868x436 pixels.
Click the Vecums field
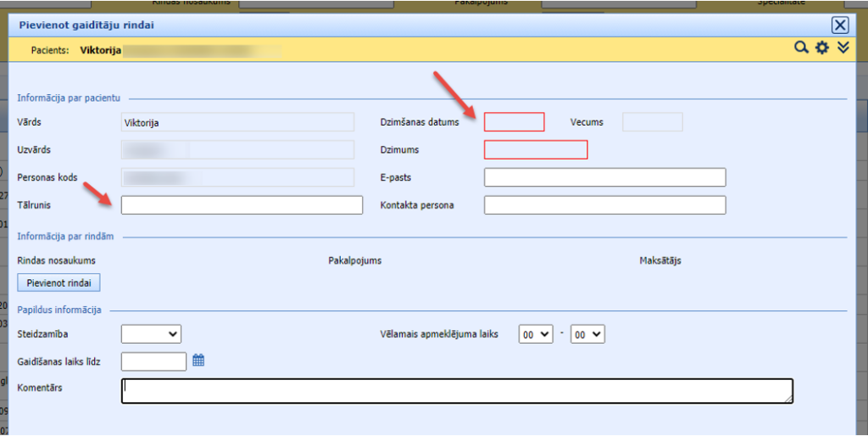tap(652, 122)
